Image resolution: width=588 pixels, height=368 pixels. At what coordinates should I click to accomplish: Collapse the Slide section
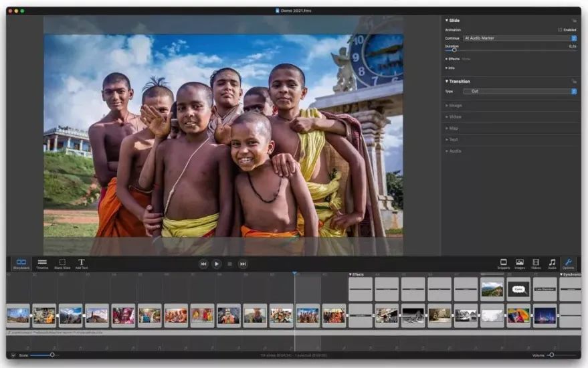click(447, 20)
